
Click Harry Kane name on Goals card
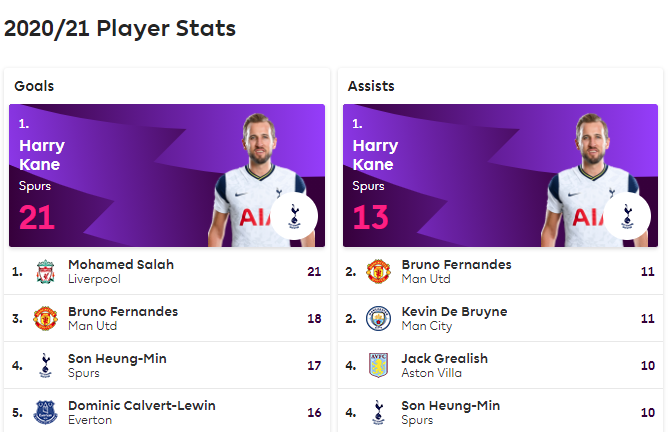42,155
